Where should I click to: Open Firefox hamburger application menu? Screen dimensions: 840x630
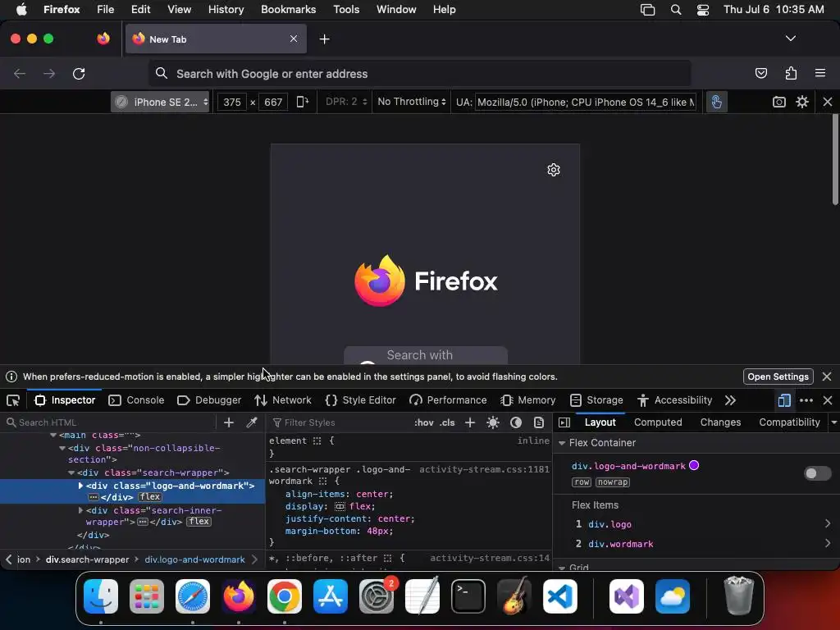pos(819,73)
